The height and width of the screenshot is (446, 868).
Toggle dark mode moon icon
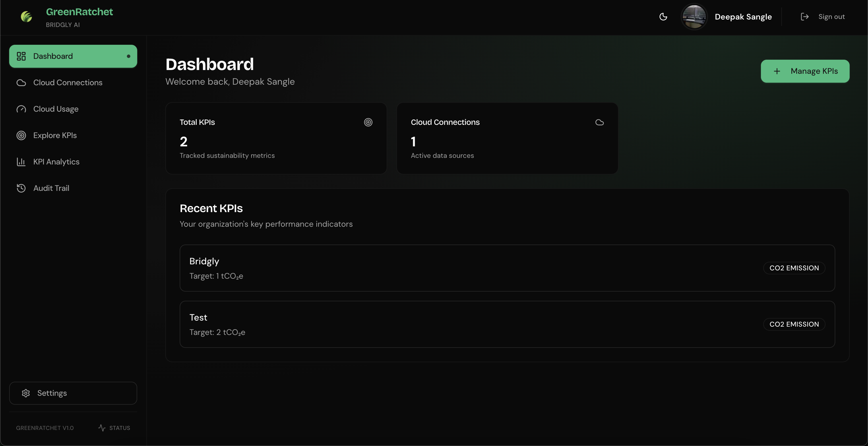663,17
